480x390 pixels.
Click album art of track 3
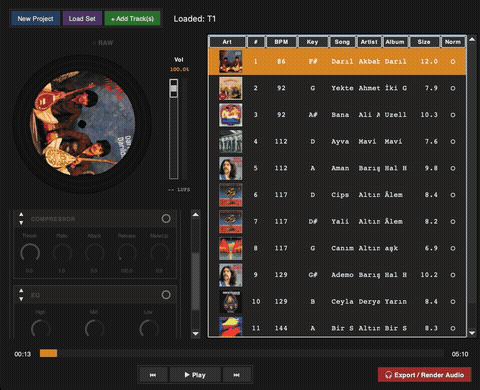(230, 115)
